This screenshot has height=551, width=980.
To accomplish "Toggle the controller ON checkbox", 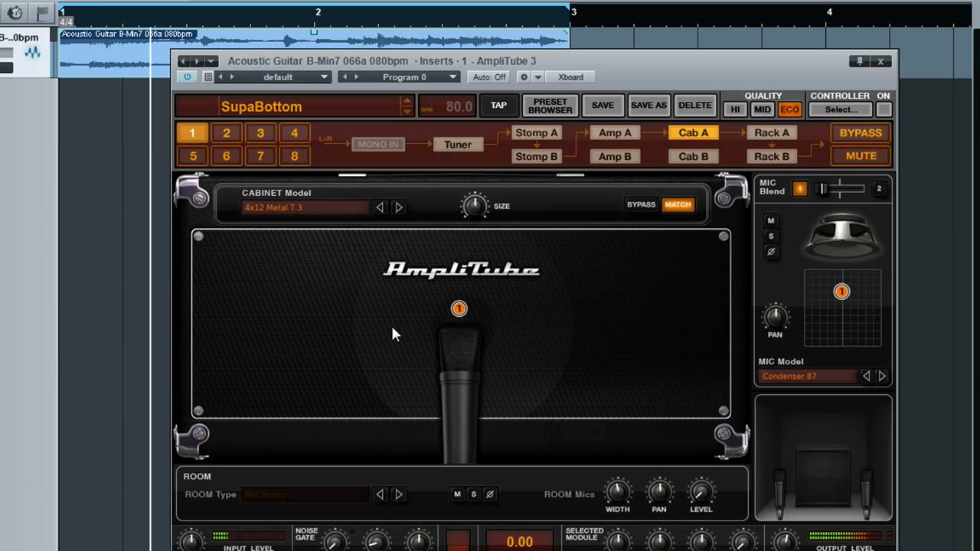I will tap(884, 109).
